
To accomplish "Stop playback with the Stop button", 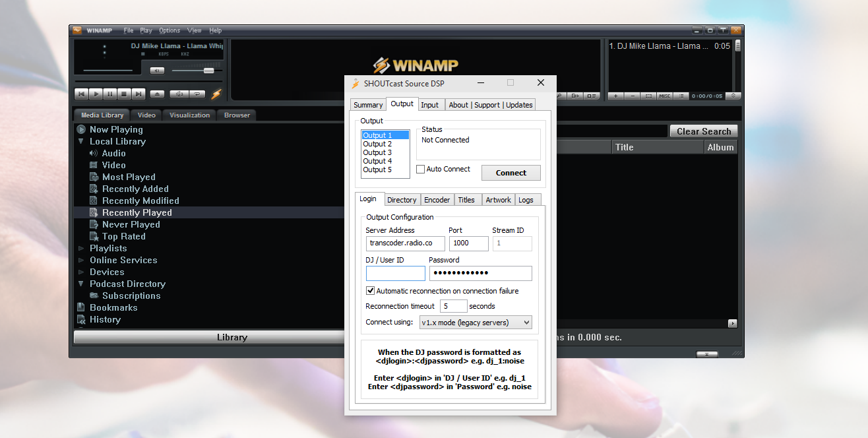I will click(124, 94).
